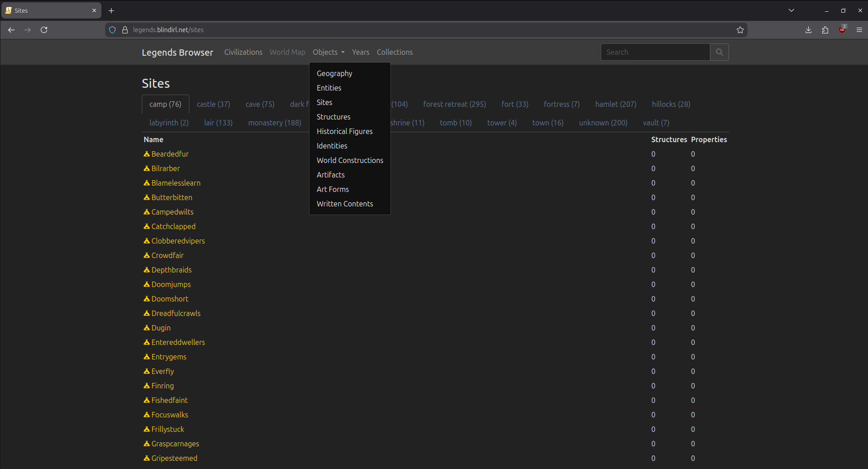The width and height of the screenshot is (868, 469).
Task: Open the browser downloads panel
Action: coord(808,30)
